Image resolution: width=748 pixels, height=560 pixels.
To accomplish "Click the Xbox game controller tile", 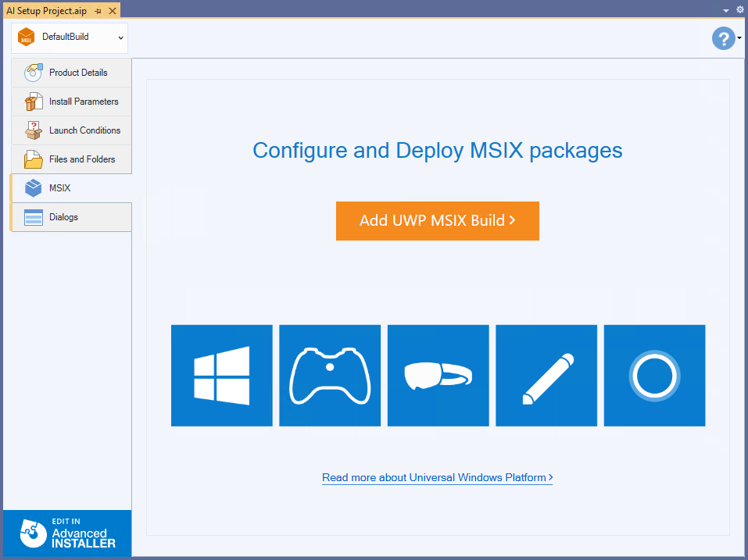I will pos(330,376).
